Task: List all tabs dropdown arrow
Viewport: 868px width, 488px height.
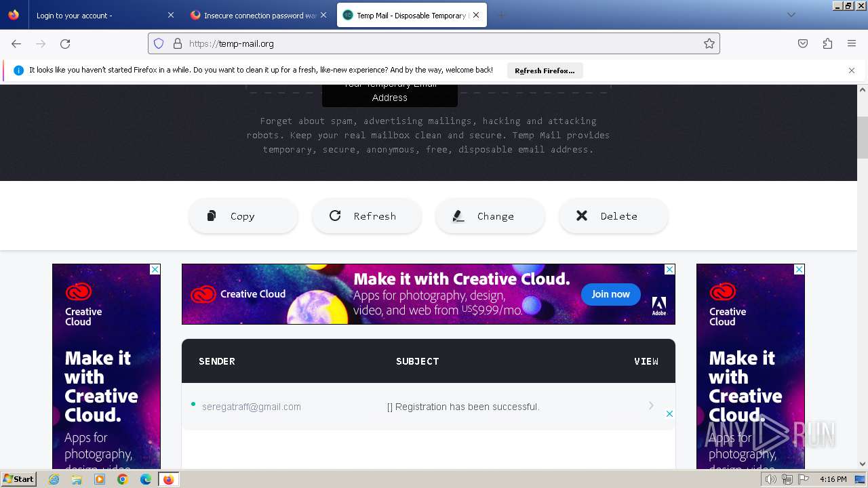Action: (791, 15)
